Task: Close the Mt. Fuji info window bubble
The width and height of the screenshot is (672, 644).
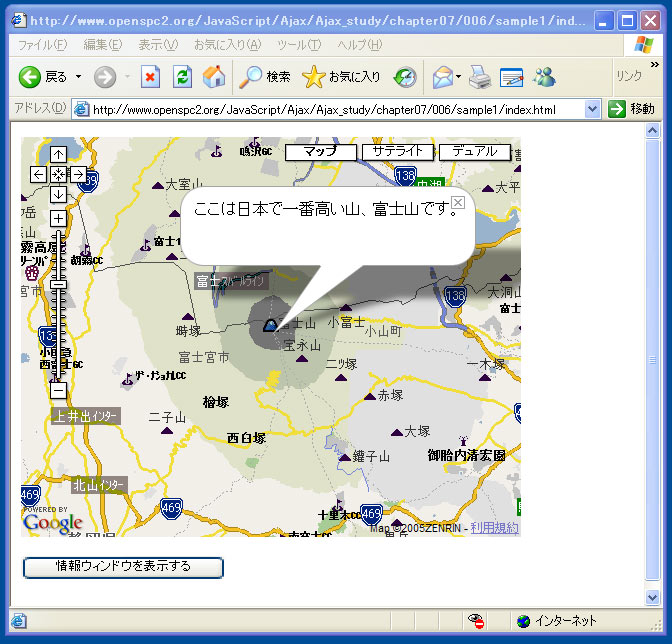Action: [458, 203]
